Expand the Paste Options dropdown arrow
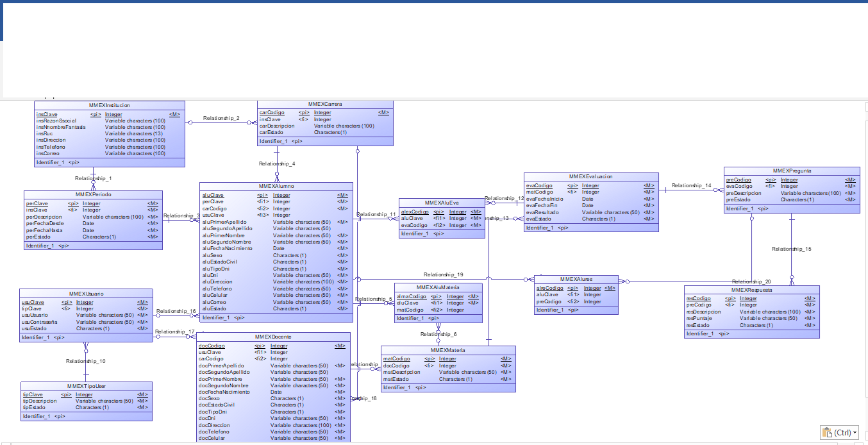868x445 pixels. click(x=855, y=433)
